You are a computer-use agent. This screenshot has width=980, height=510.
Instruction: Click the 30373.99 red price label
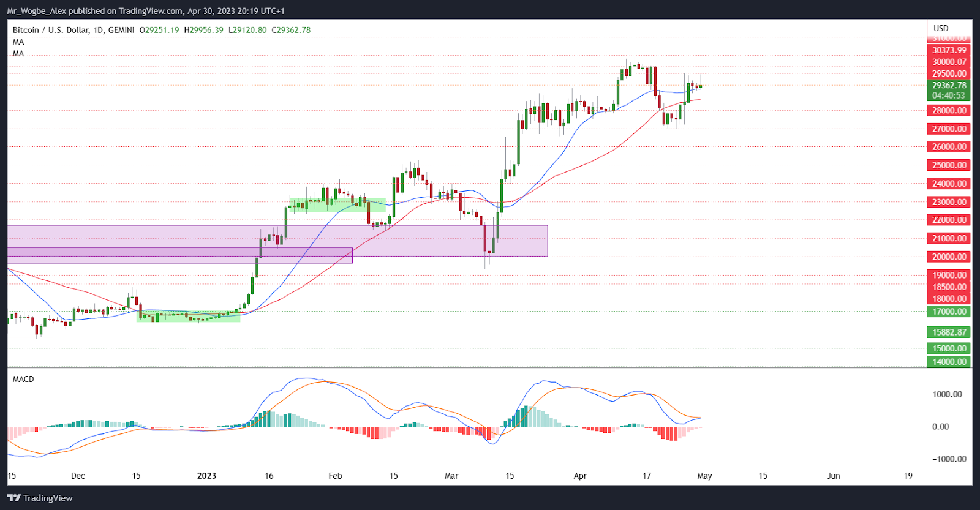tap(949, 50)
